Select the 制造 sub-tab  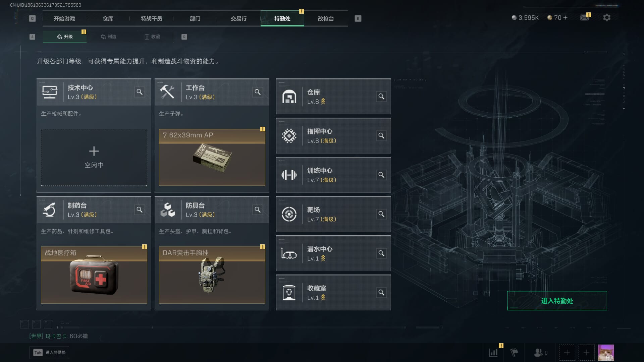click(108, 37)
